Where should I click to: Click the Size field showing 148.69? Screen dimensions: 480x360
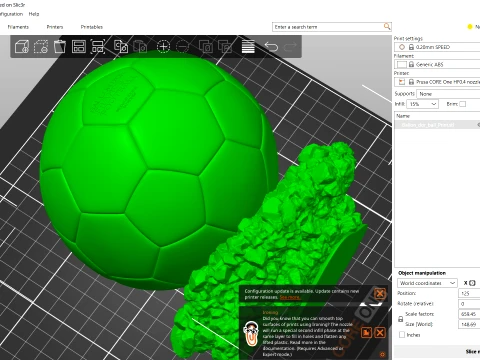[x=469, y=324]
